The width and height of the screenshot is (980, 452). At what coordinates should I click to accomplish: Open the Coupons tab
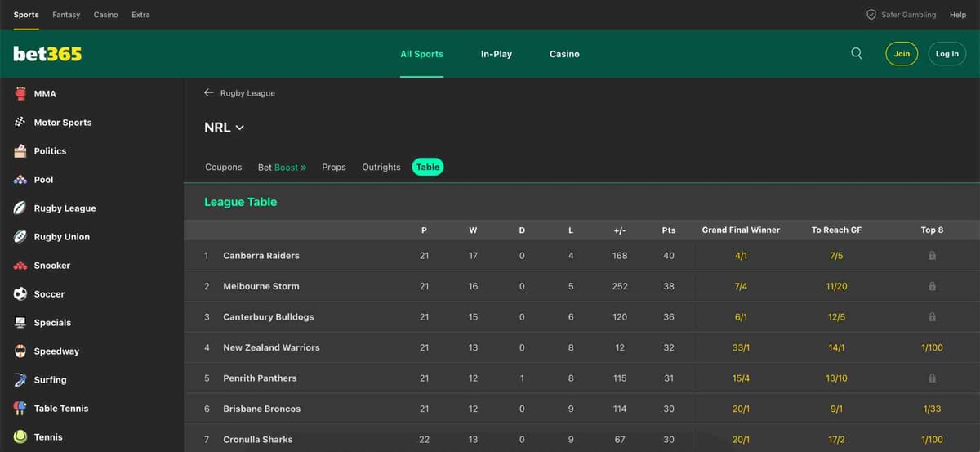(x=224, y=167)
